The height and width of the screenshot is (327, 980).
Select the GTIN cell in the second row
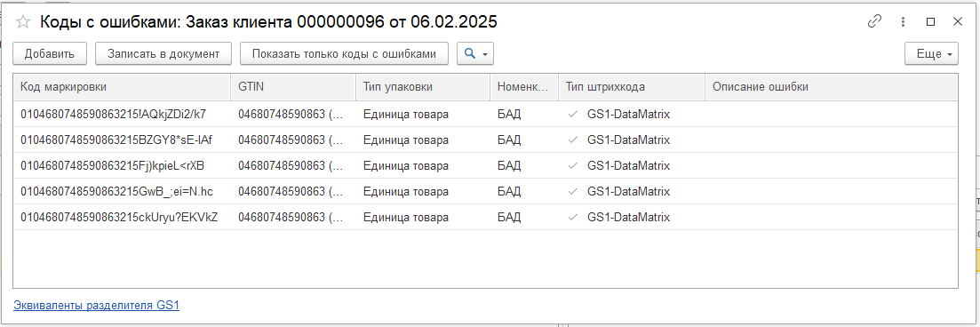(x=293, y=140)
